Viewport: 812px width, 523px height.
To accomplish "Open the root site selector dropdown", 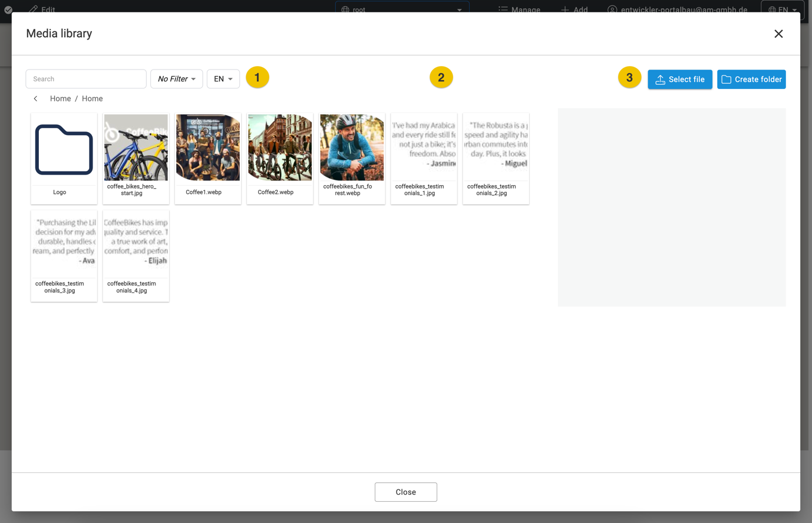I will click(402, 10).
